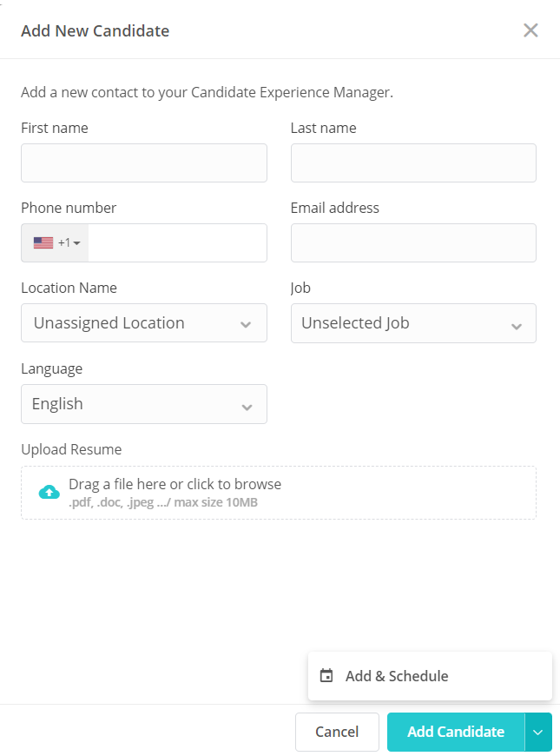
Task: Click the Add Candidate button
Action: (455, 732)
